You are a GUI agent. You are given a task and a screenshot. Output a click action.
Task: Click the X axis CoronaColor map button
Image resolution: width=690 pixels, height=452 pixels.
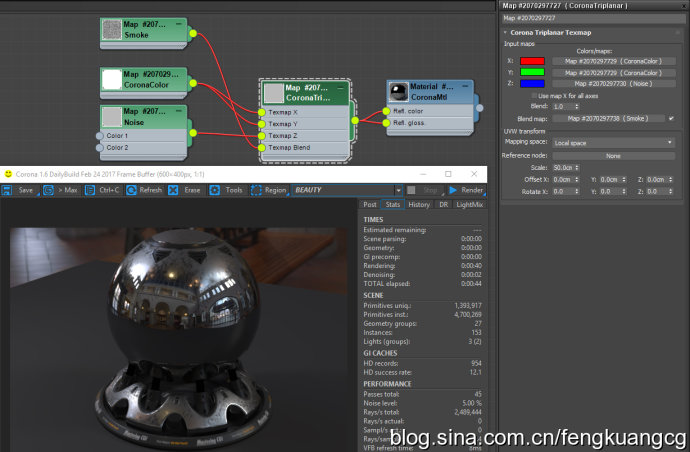click(613, 61)
